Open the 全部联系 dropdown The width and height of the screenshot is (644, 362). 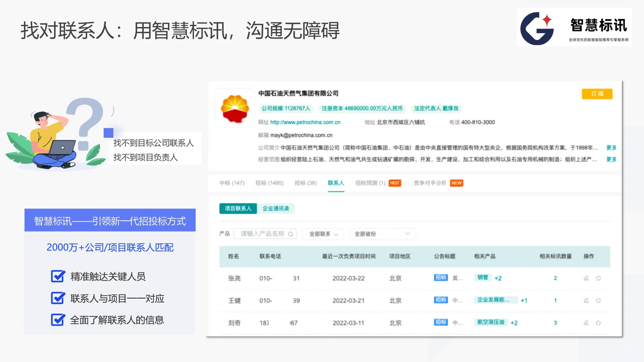tap(322, 234)
